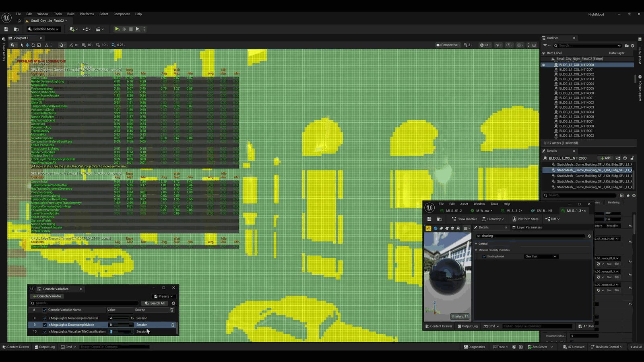Open the Perspective view dropdown

click(x=448, y=45)
